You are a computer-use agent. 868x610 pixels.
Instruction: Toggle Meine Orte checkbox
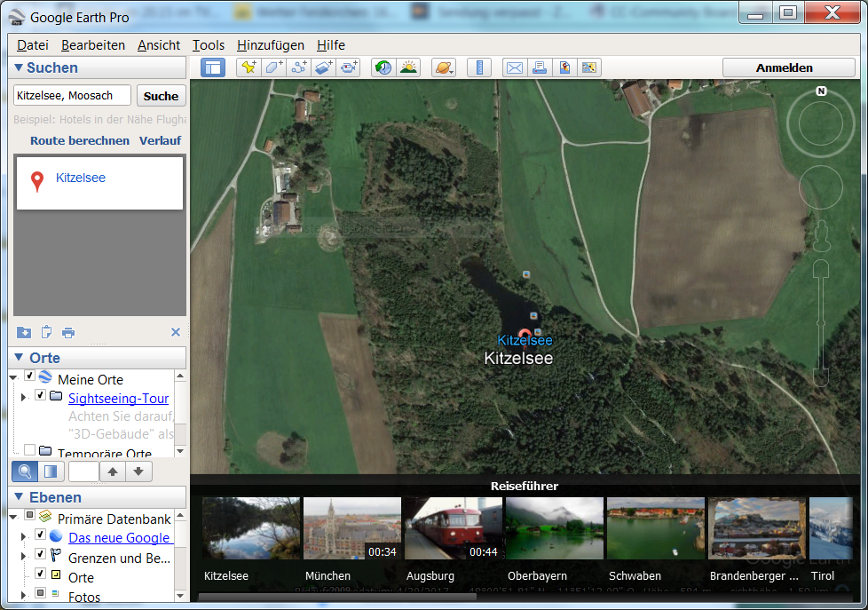click(x=30, y=376)
